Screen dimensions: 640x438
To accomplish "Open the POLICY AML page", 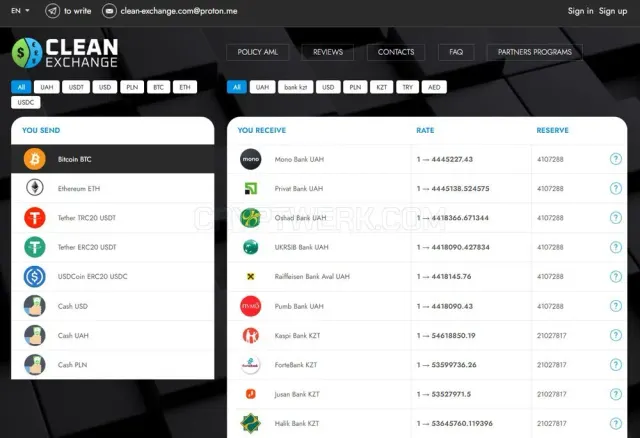I will (258, 52).
